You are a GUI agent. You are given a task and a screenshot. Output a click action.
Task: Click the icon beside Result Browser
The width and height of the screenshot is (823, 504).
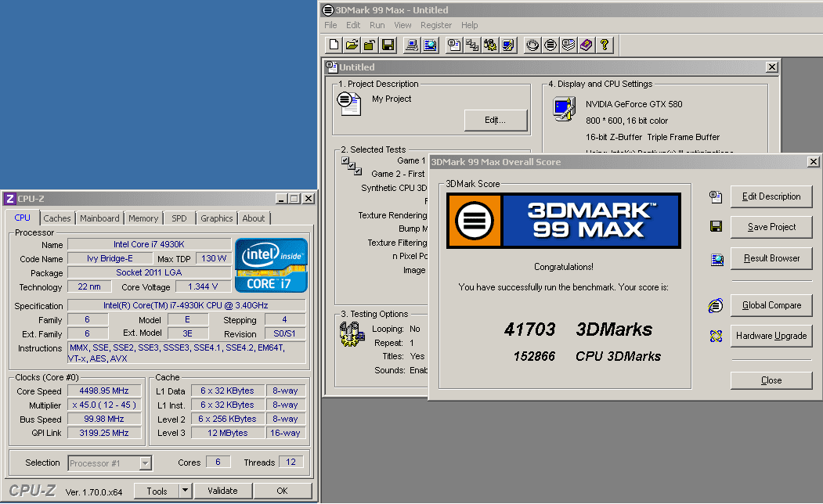717,259
